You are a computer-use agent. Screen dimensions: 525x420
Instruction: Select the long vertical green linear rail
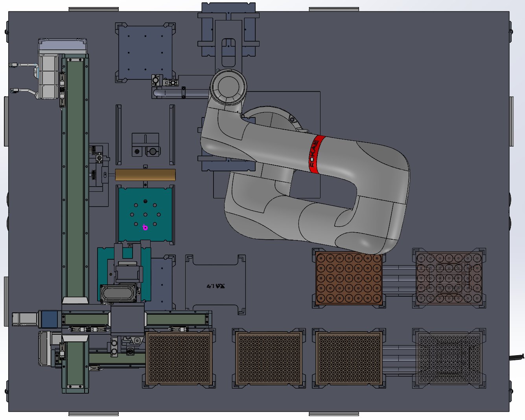(75, 177)
